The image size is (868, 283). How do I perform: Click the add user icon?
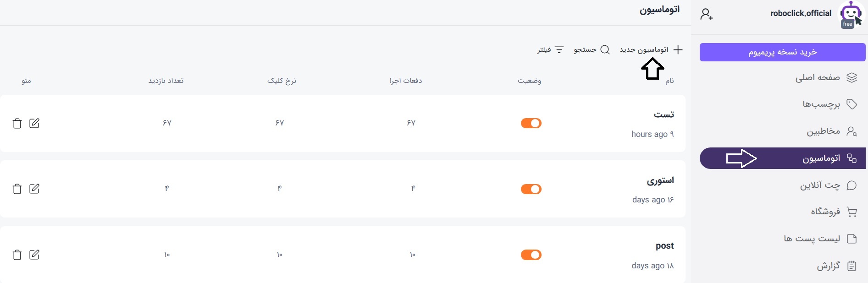[x=706, y=15]
